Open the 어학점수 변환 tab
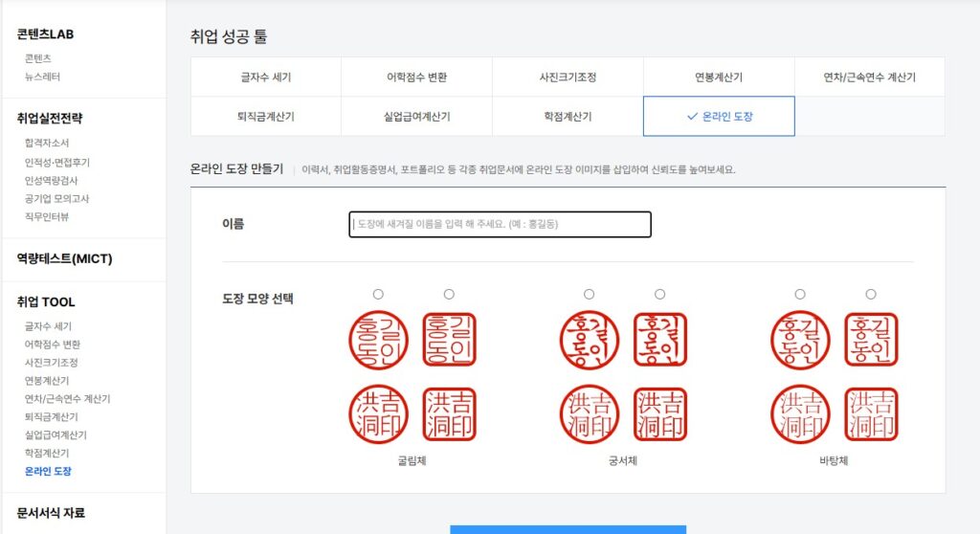Image resolution: width=980 pixels, height=534 pixels. pos(417,77)
